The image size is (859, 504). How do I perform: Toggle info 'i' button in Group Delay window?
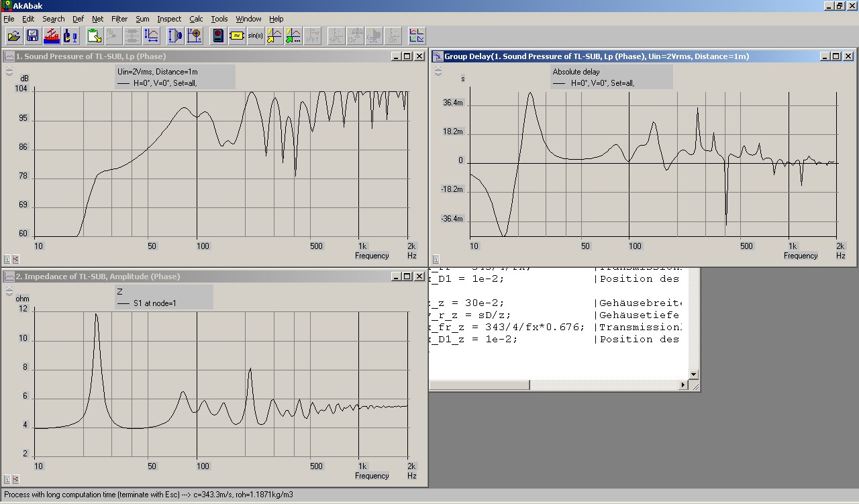pyautogui.click(x=436, y=259)
